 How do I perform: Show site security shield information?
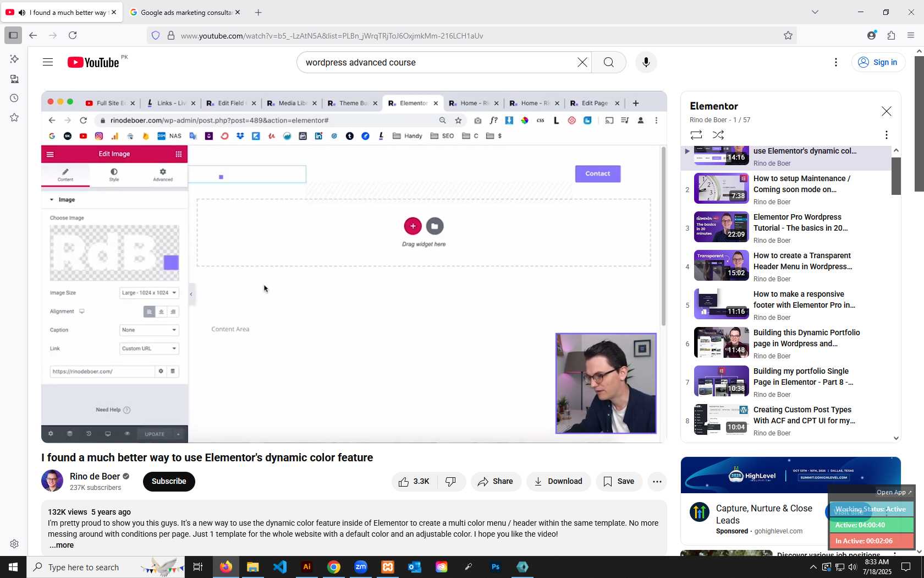(156, 35)
